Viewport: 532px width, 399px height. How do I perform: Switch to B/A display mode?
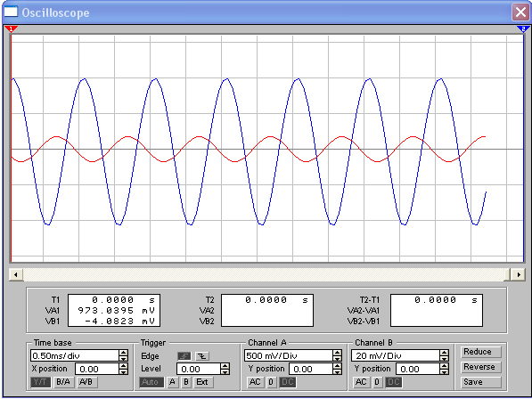point(63,382)
